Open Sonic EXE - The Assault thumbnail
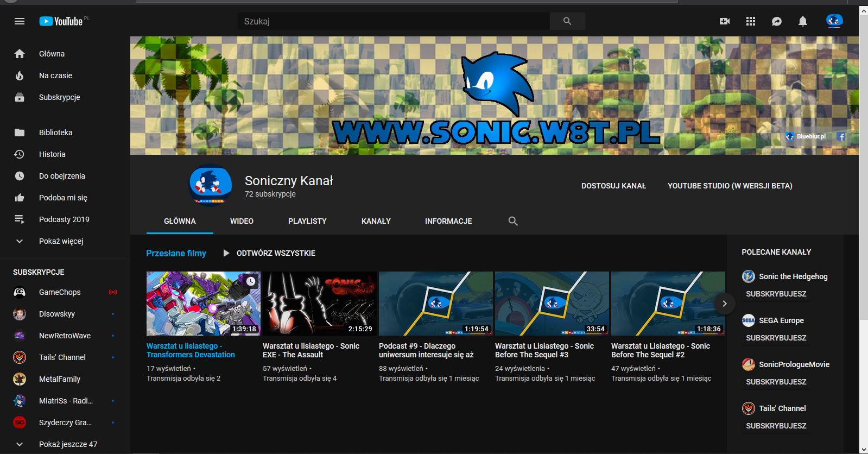 pos(320,304)
